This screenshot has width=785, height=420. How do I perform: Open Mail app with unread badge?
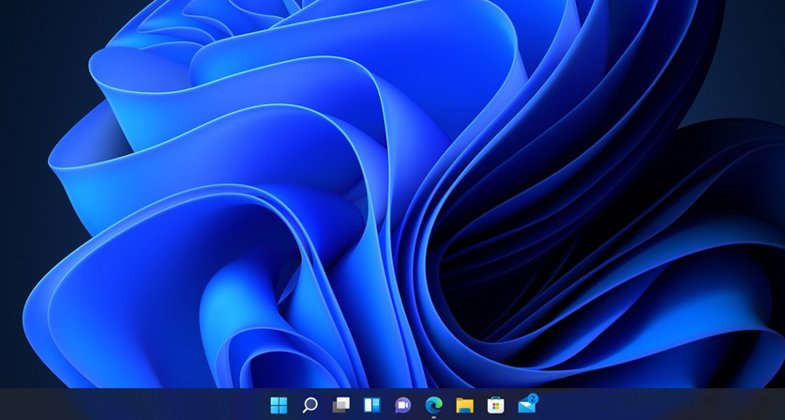pyautogui.click(x=528, y=403)
